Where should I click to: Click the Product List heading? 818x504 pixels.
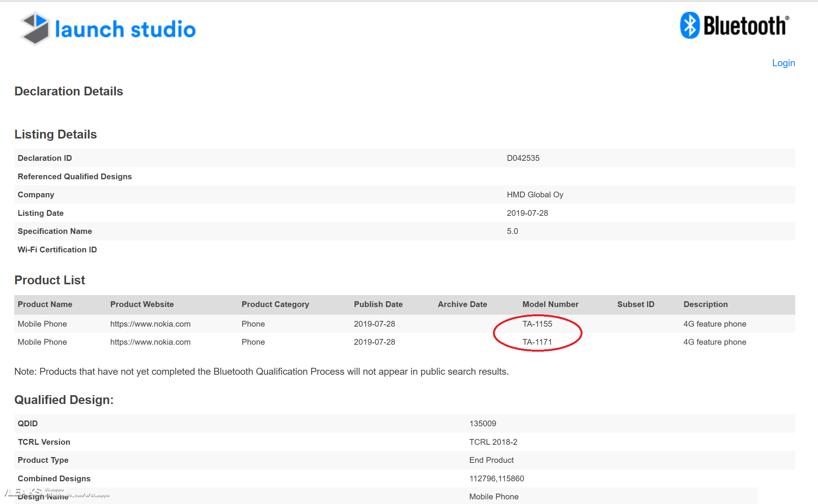[x=50, y=280]
